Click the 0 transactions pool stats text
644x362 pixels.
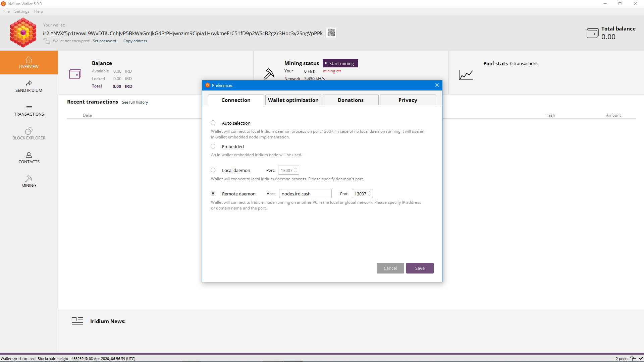524,63
